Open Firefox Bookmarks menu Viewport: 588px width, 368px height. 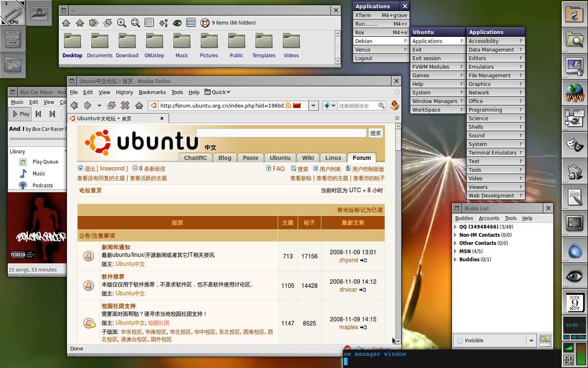pyautogui.click(x=152, y=92)
